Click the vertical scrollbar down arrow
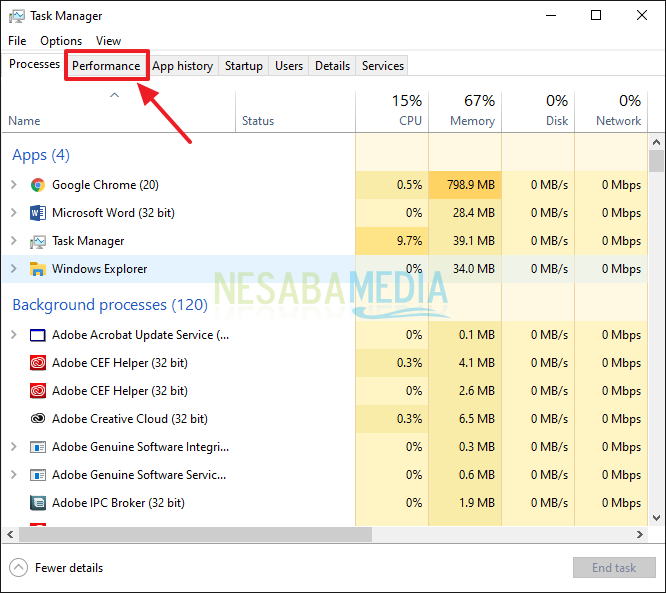Screen dimensions: 666x593 click(656, 519)
